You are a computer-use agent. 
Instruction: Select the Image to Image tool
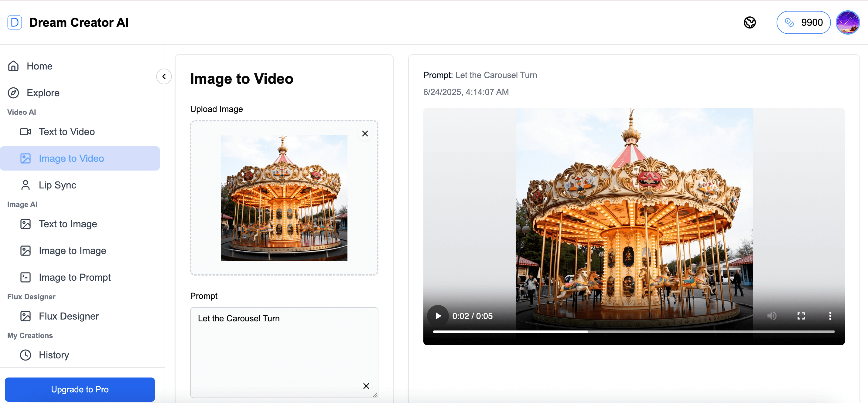[72, 250]
